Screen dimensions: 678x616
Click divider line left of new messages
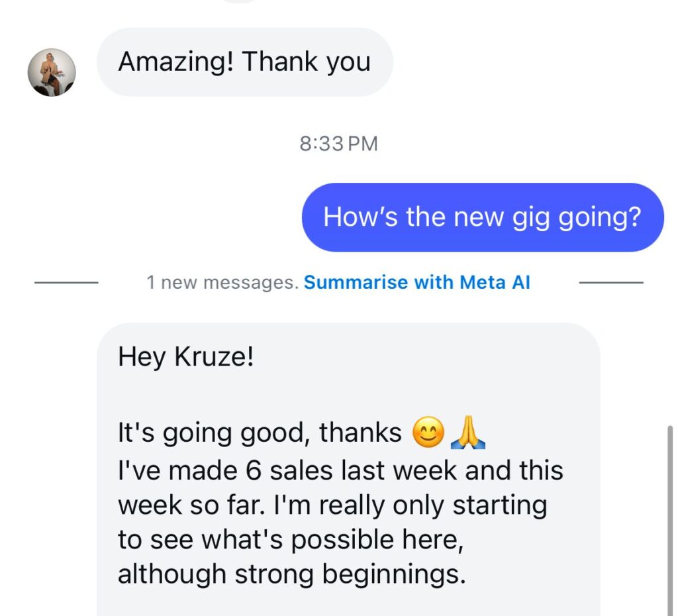tap(66, 282)
